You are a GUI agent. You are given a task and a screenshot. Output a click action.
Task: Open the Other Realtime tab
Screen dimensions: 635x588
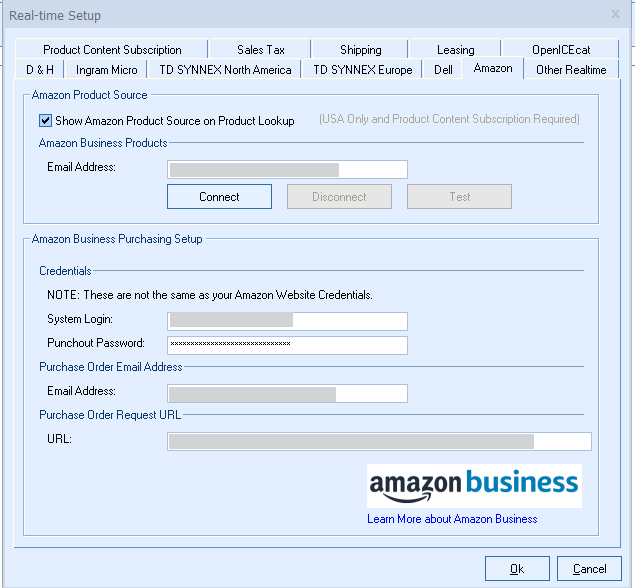571,70
